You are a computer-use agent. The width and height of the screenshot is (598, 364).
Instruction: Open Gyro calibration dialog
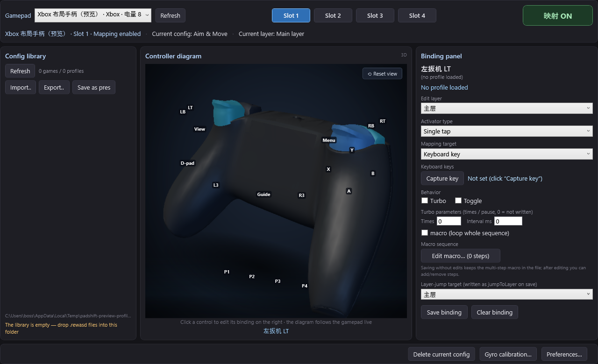point(508,354)
